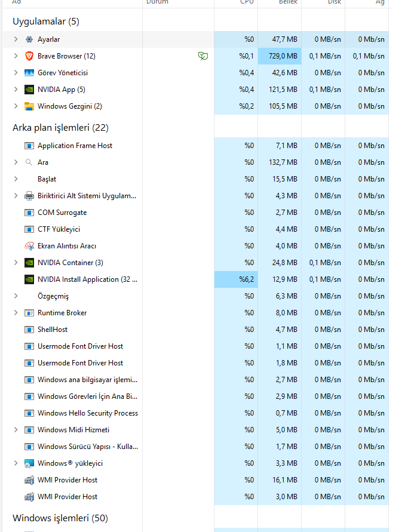Expand the NVIDIA App (5) group
The width and height of the screenshot is (393, 532).
pos(16,90)
